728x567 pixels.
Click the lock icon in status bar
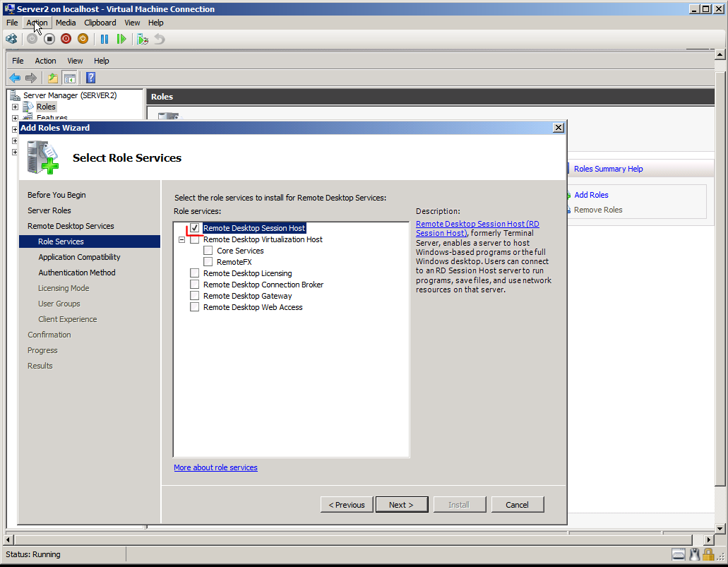708,554
